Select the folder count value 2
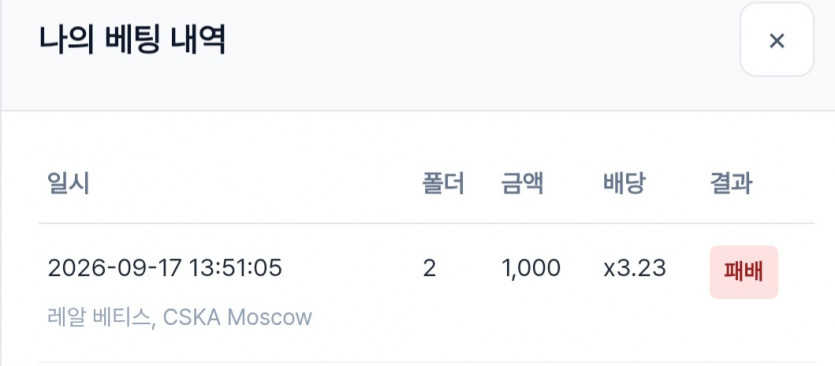 (x=429, y=269)
